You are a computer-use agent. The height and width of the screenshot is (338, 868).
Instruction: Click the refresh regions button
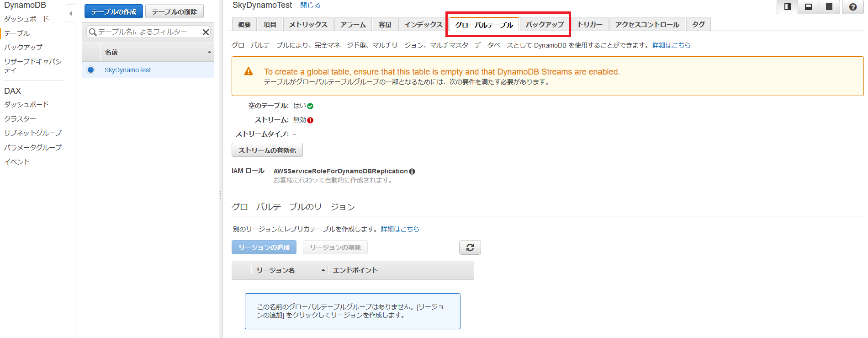470,247
